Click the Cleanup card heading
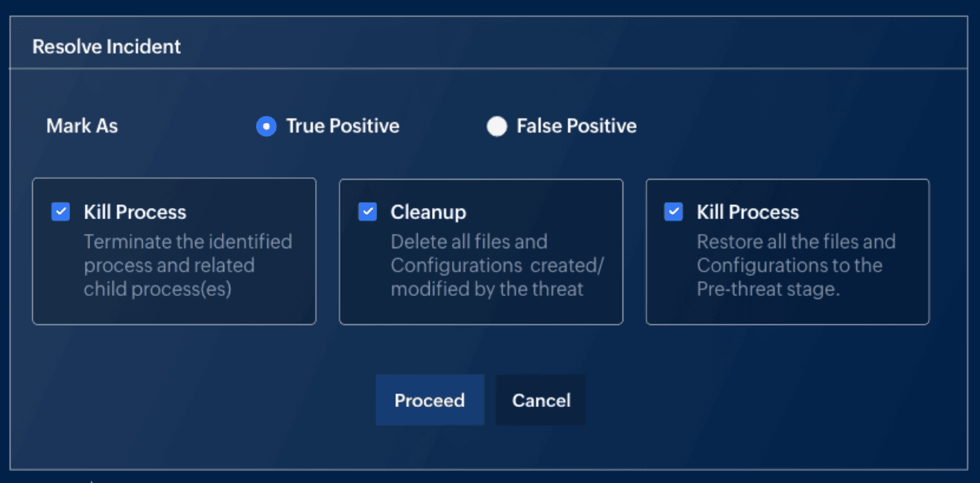The image size is (980, 483). [x=428, y=212]
